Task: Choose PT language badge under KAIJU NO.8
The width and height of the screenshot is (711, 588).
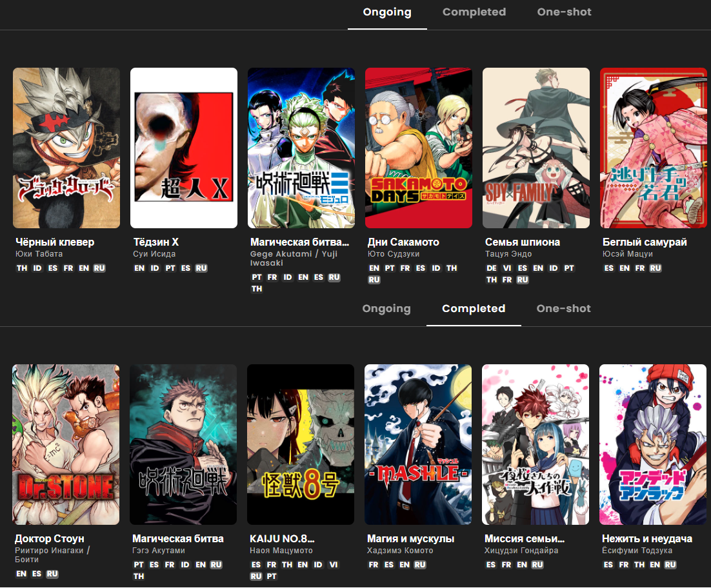Action: click(x=272, y=576)
